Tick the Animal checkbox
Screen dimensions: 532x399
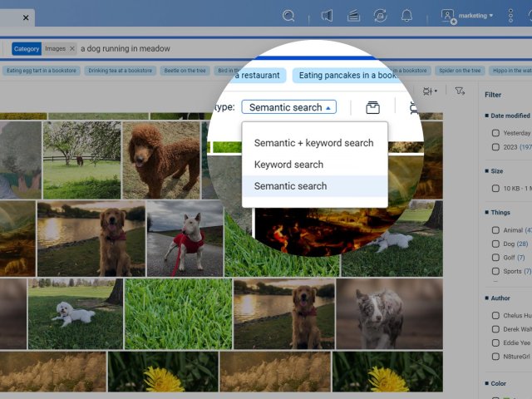(495, 230)
